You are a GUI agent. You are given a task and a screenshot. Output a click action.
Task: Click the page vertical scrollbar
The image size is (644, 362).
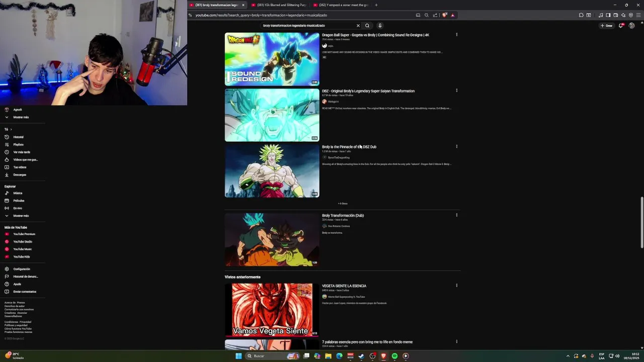641,222
